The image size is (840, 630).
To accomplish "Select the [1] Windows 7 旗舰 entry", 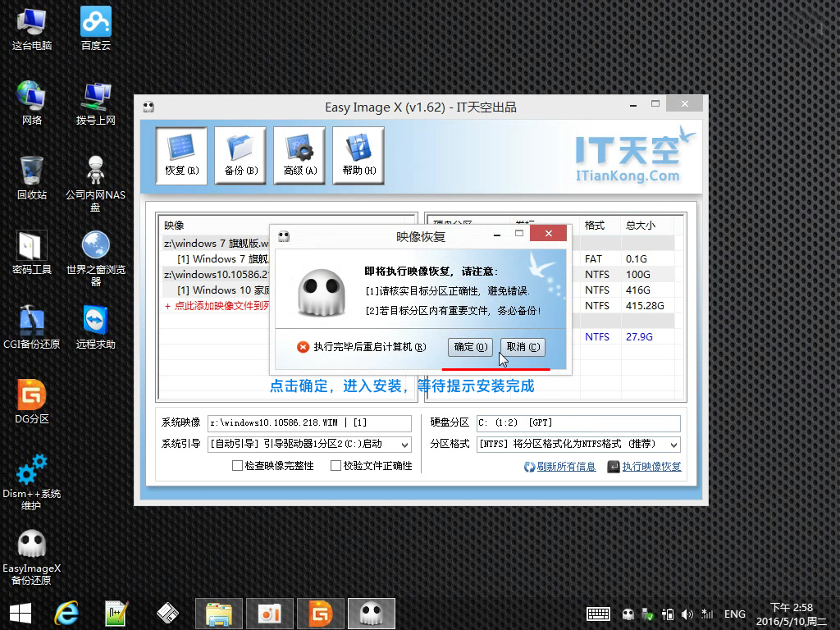I will coord(222,258).
